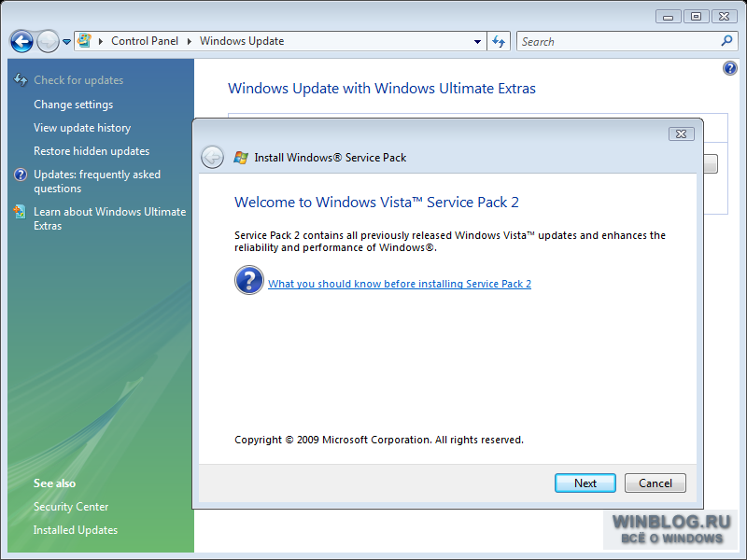Viewport: 747px width, 560px height.
Task: Click the FAQ question mark icon in sidebar
Action: click(21, 175)
